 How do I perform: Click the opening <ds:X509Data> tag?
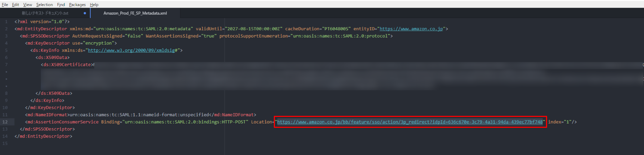pyautogui.click(x=53, y=57)
